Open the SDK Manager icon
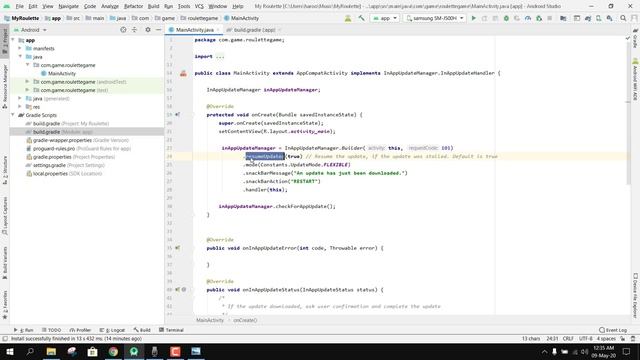This screenshot has width=640, height=360. (609, 18)
